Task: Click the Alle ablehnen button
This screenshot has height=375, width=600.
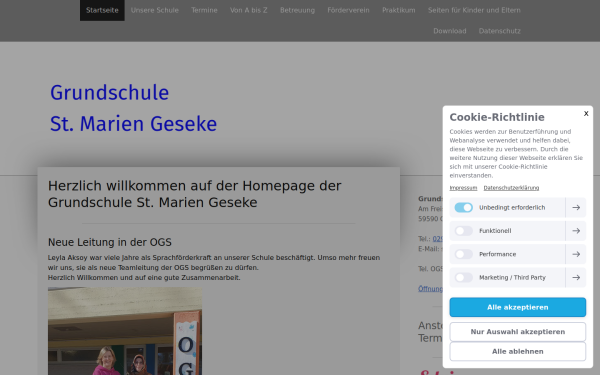Action: click(517, 351)
